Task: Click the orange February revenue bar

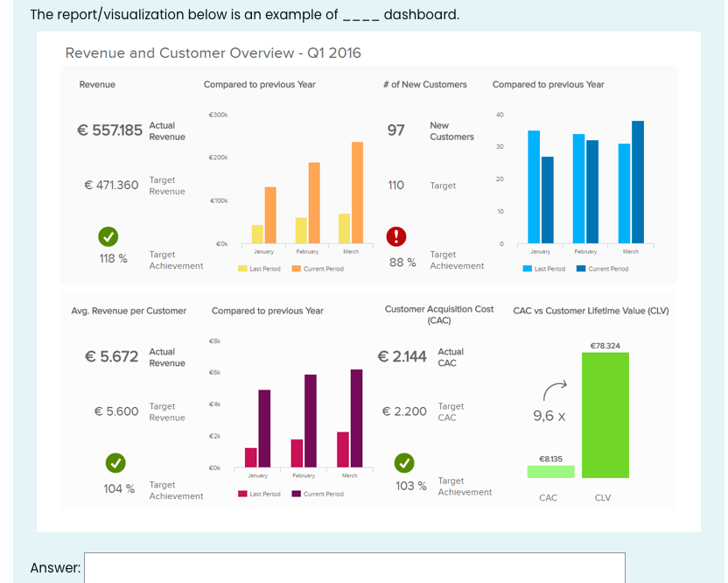Action: (x=314, y=202)
